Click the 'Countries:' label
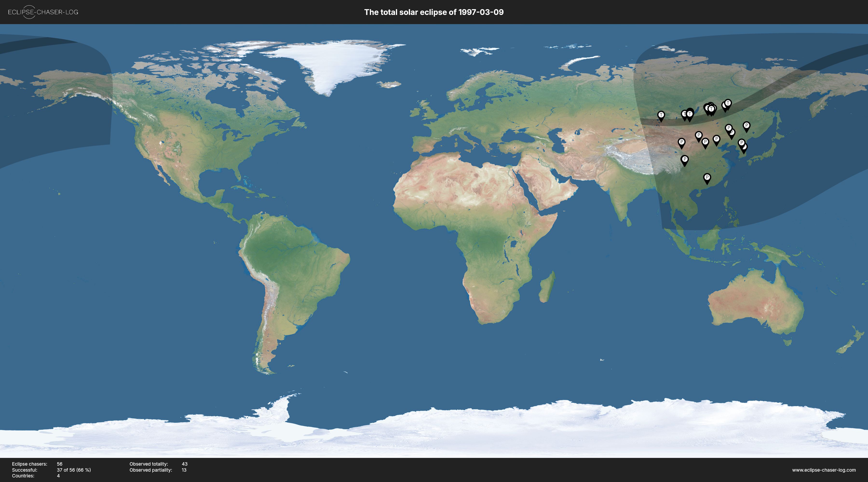The width and height of the screenshot is (868, 482). tap(23, 476)
